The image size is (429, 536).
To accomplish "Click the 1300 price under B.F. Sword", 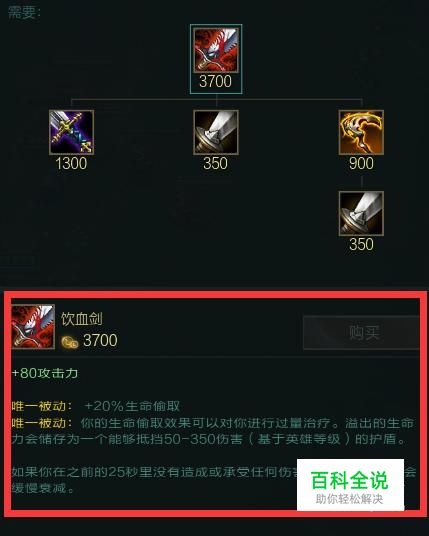I will point(71,163).
